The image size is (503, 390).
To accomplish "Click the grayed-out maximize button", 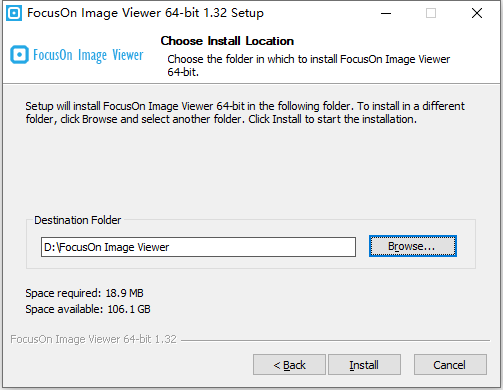I will tap(431, 13).
